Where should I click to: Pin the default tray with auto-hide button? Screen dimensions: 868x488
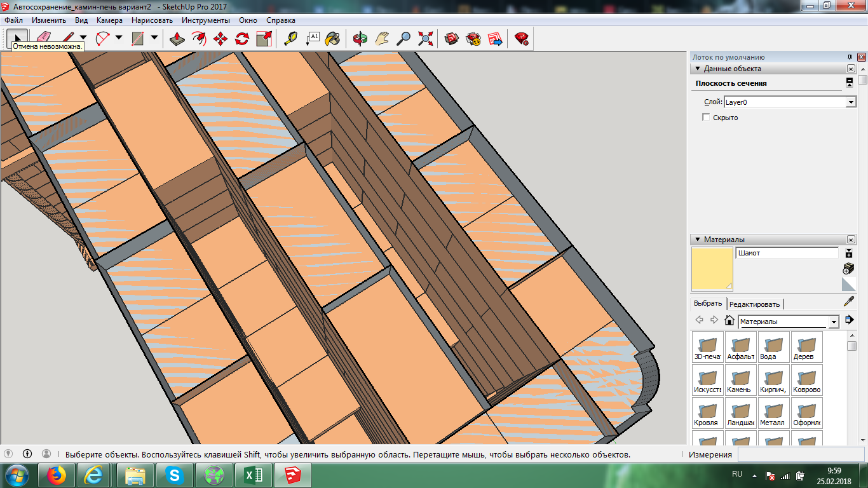tap(850, 57)
